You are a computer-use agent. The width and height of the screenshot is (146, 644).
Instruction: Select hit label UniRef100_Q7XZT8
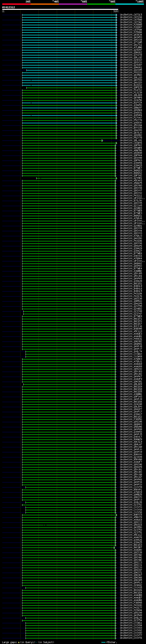pos(131,55)
